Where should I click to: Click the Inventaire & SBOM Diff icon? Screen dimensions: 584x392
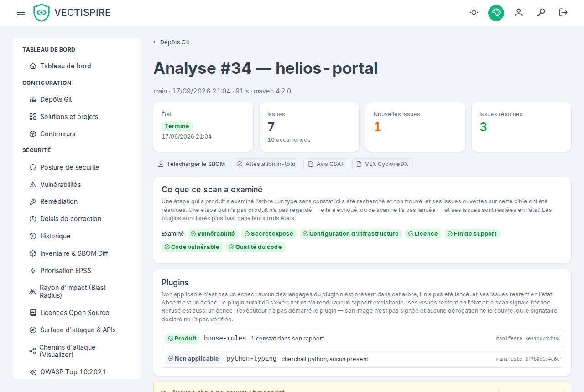point(33,253)
